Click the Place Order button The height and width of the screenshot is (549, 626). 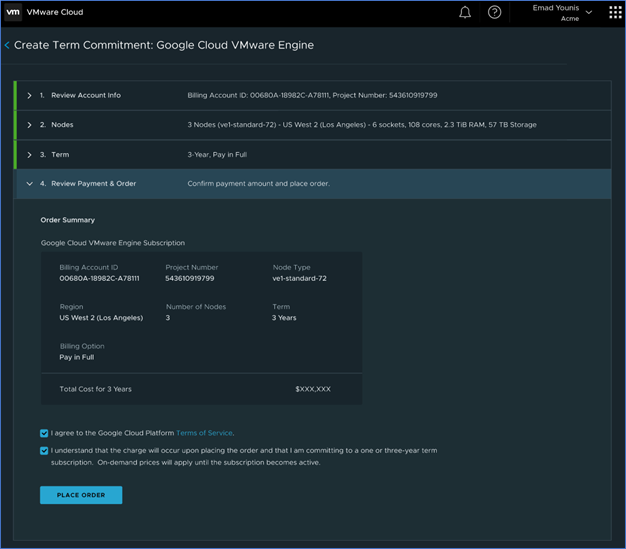(81, 495)
